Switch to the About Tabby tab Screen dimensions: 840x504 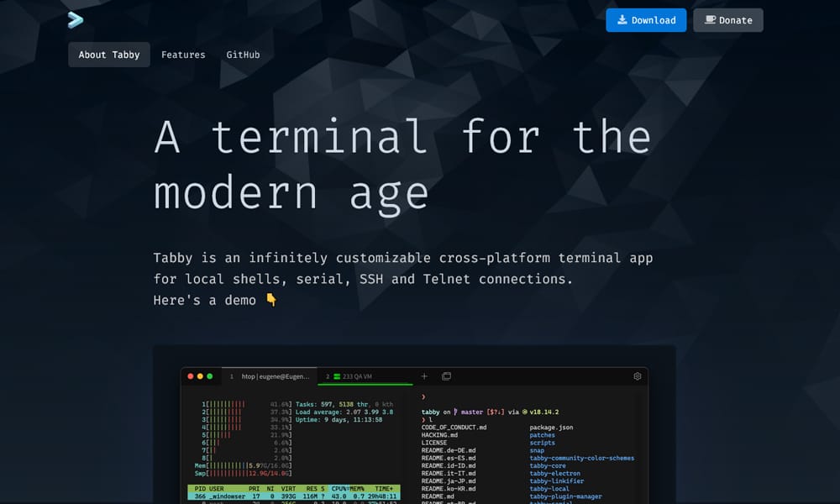109,55
